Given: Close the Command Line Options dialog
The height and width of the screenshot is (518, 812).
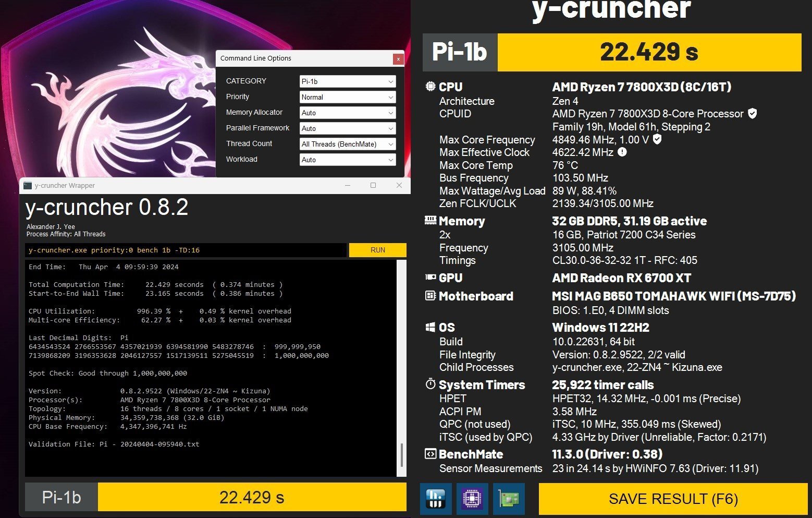Looking at the screenshot, I should [x=398, y=59].
